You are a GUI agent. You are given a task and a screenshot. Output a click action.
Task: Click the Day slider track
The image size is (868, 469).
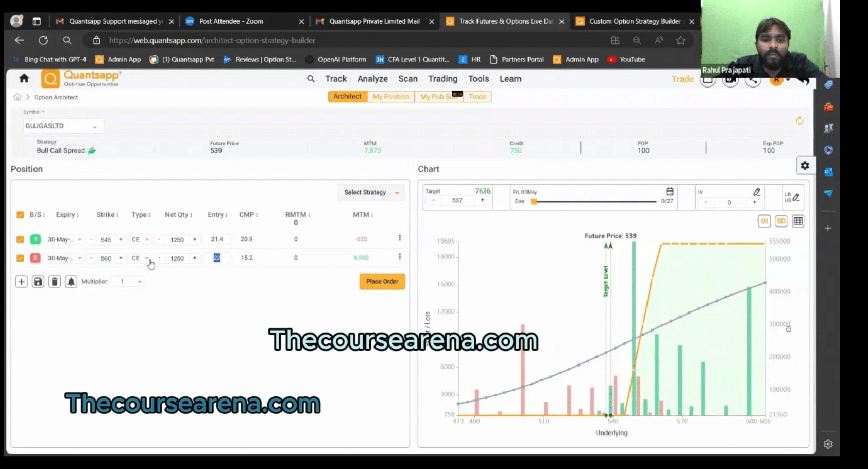[x=595, y=201]
